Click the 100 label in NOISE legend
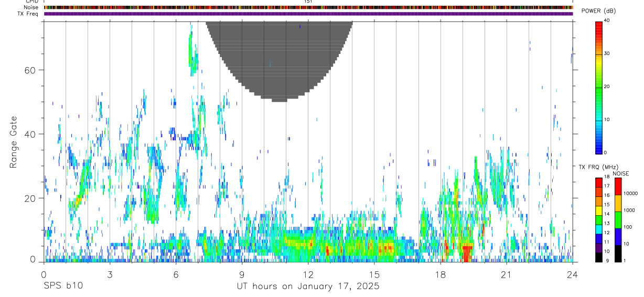The image size is (644, 297). click(628, 227)
